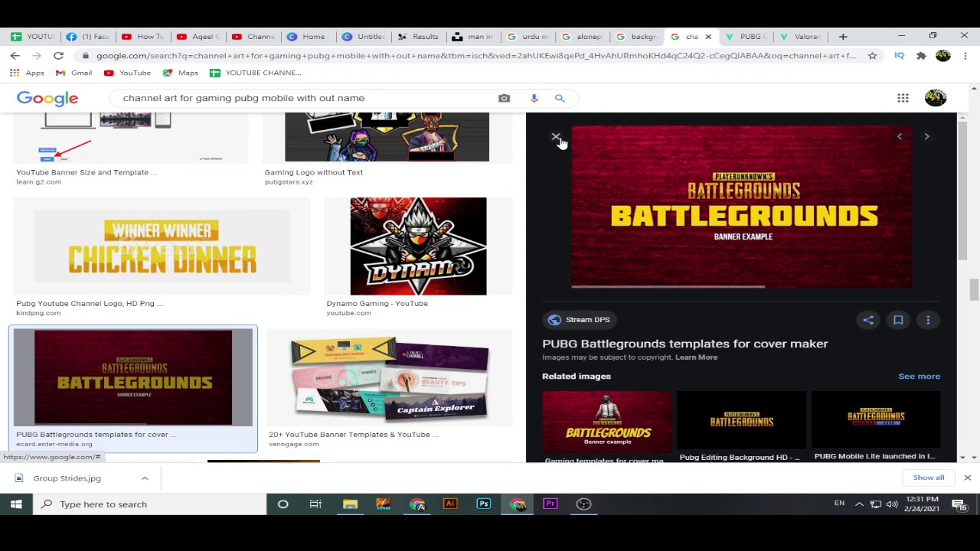This screenshot has width=980, height=551.
Task: Open large Battlegrounds banner preview
Action: coord(741,208)
